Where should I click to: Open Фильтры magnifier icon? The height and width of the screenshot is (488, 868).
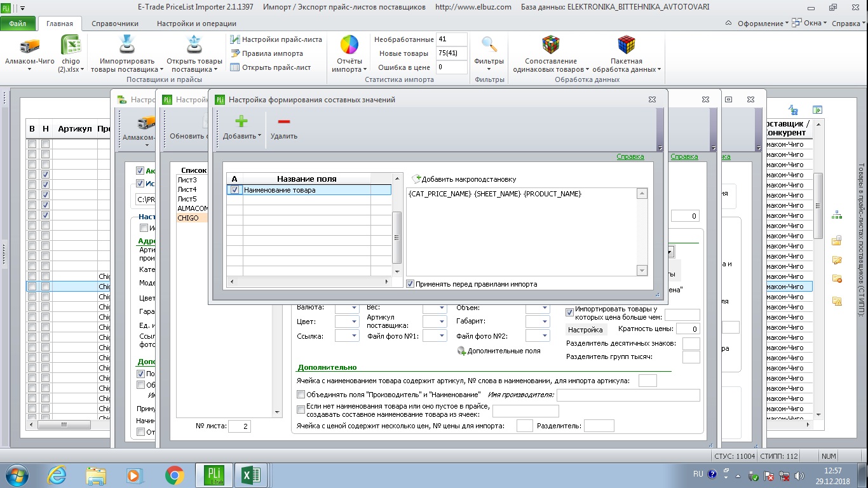pos(489,44)
